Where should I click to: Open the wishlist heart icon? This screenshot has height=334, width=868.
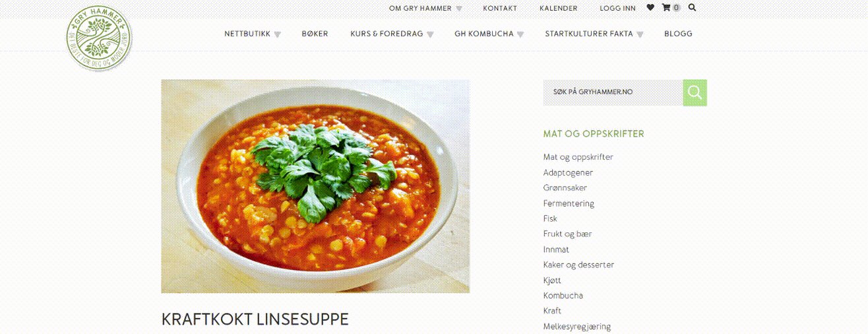[650, 8]
